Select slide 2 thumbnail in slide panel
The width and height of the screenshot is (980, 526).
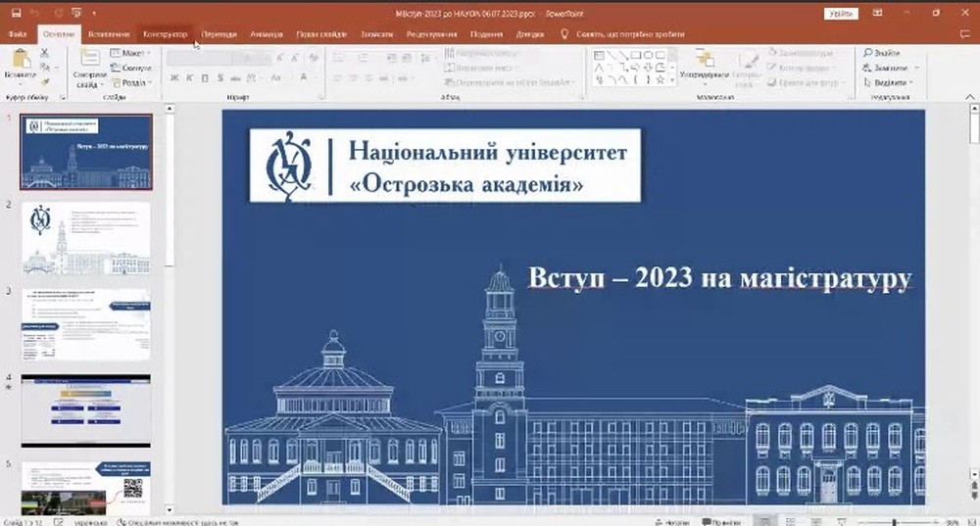point(86,238)
